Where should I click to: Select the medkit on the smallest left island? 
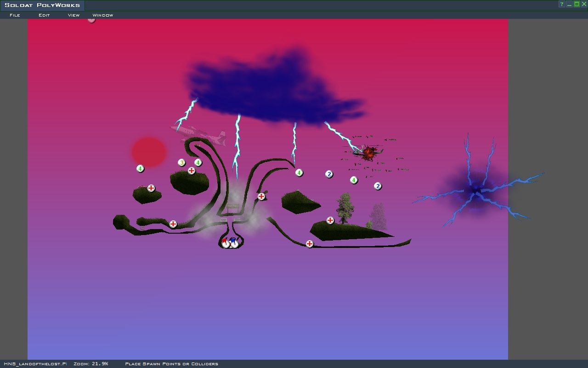click(151, 189)
